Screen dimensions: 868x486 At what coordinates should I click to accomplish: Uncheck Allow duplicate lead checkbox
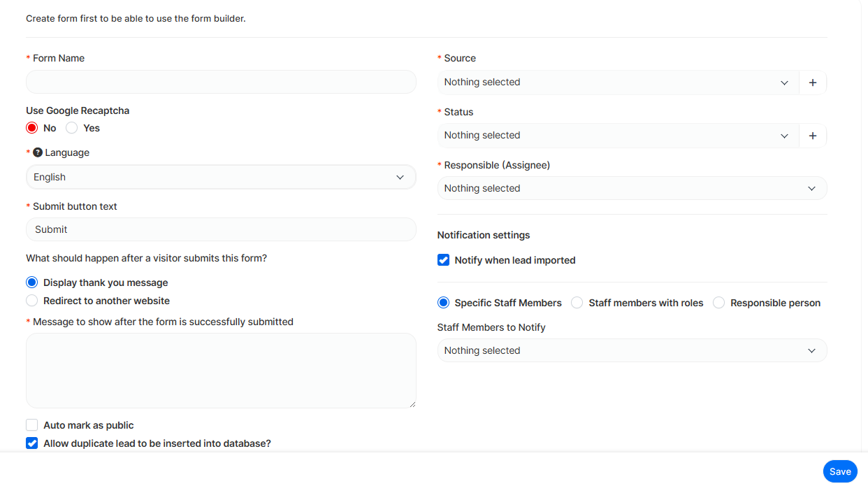[32, 443]
